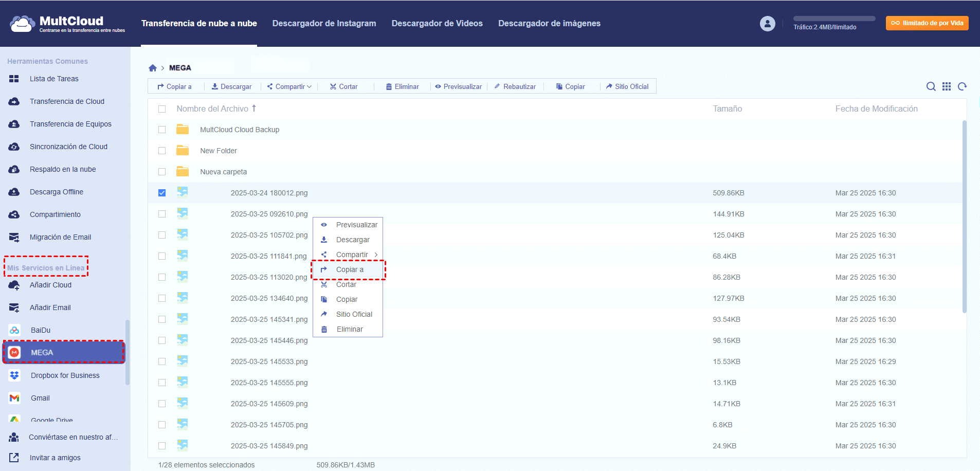
Task: Click the home breadcrumb icon
Action: 153,68
